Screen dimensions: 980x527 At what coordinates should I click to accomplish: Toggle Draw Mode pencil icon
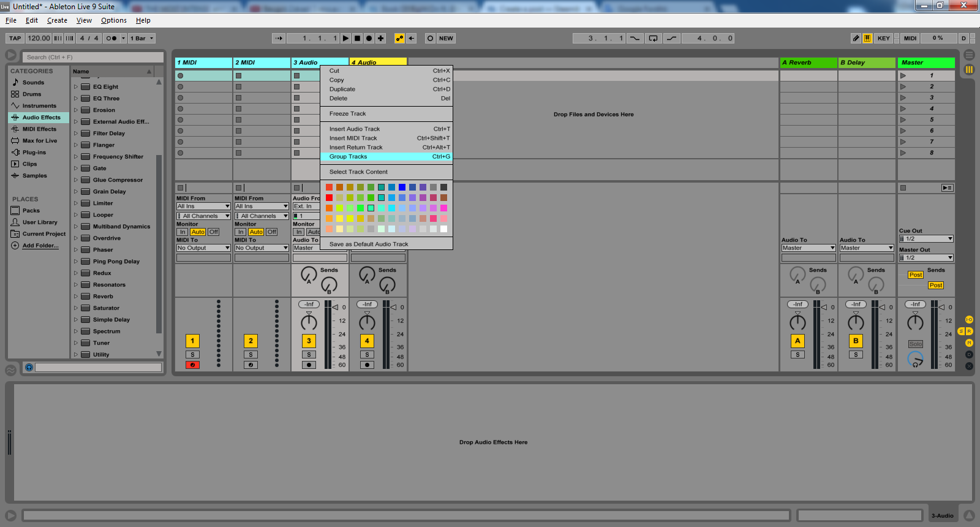click(856, 38)
